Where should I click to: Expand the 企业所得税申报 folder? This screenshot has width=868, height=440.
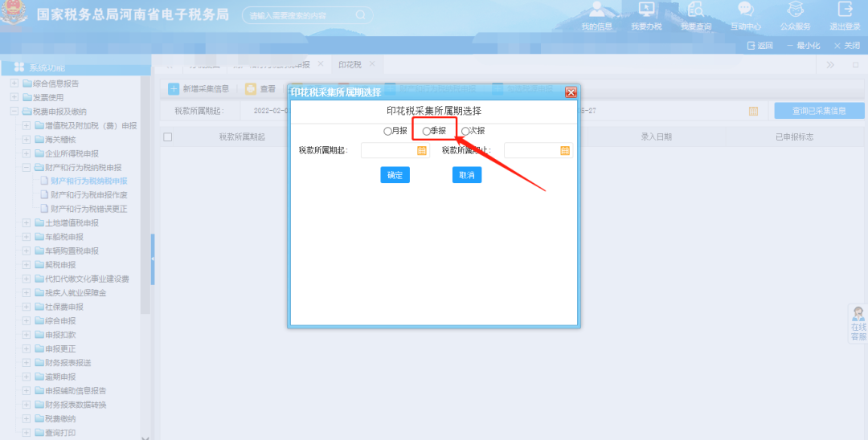[x=27, y=153]
